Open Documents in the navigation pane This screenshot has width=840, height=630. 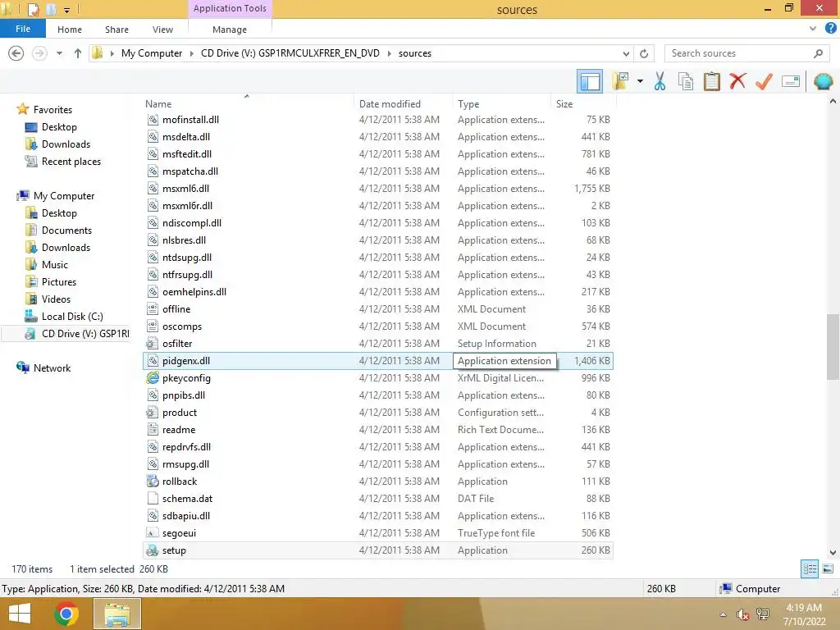click(x=67, y=231)
